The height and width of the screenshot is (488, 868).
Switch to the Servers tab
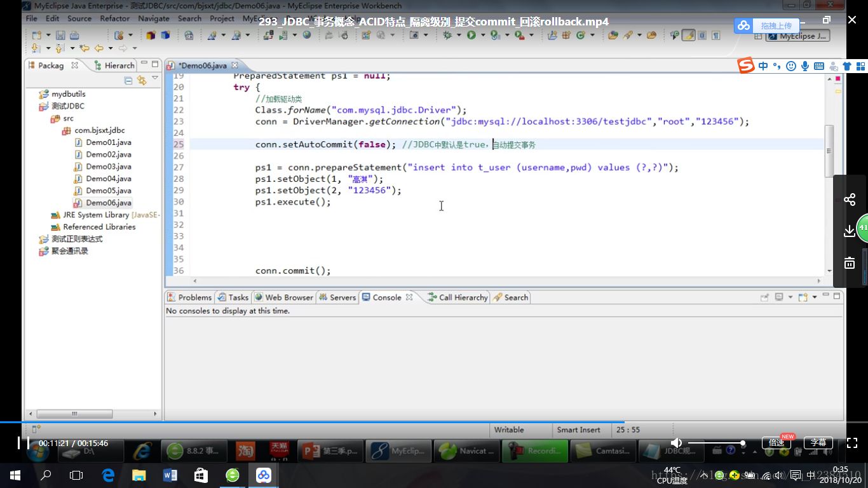(x=337, y=297)
